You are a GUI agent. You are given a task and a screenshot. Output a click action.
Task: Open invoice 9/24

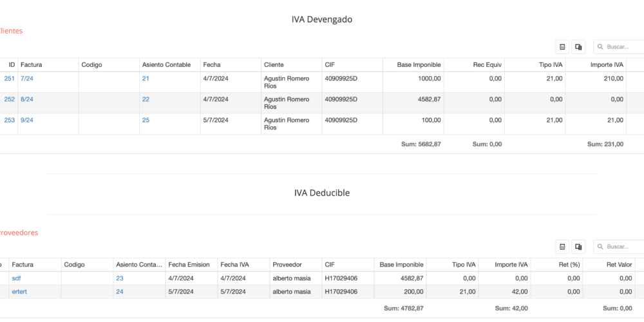(x=26, y=120)
